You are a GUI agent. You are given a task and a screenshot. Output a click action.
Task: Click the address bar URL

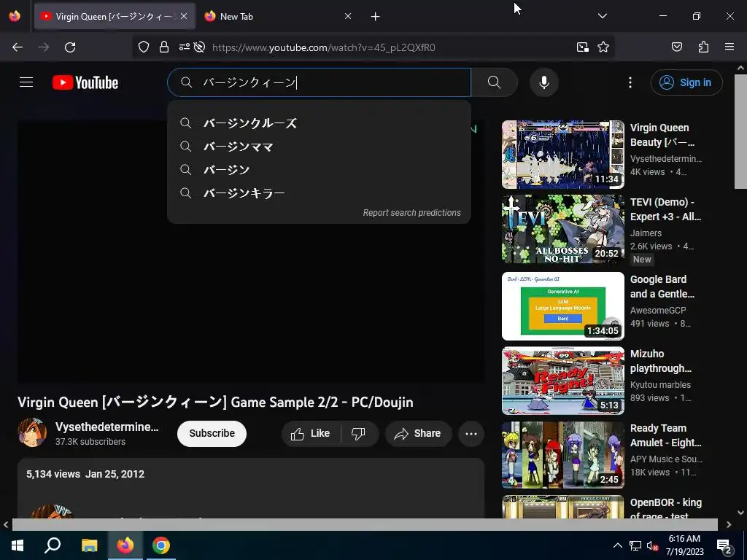pyautogui.click(x=324, y=47)
